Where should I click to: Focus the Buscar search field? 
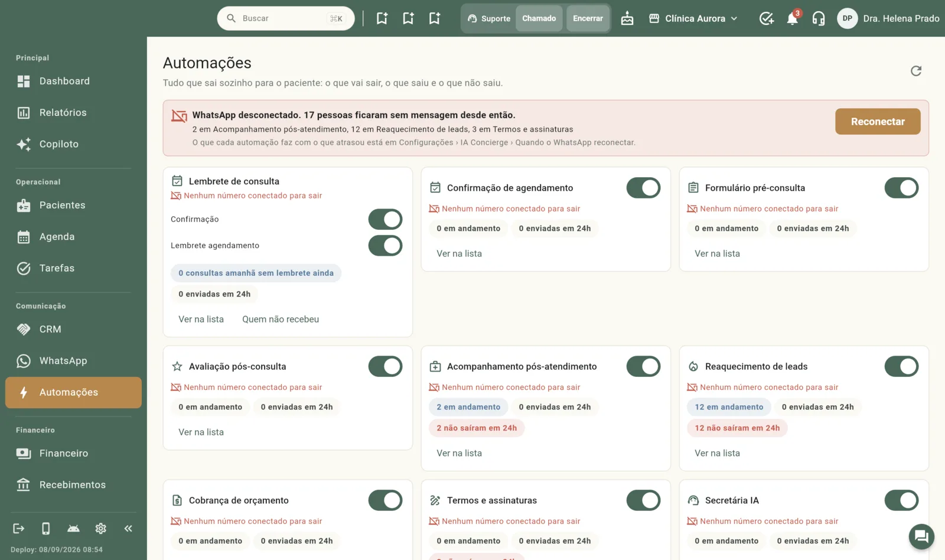[x=286, y=18]
